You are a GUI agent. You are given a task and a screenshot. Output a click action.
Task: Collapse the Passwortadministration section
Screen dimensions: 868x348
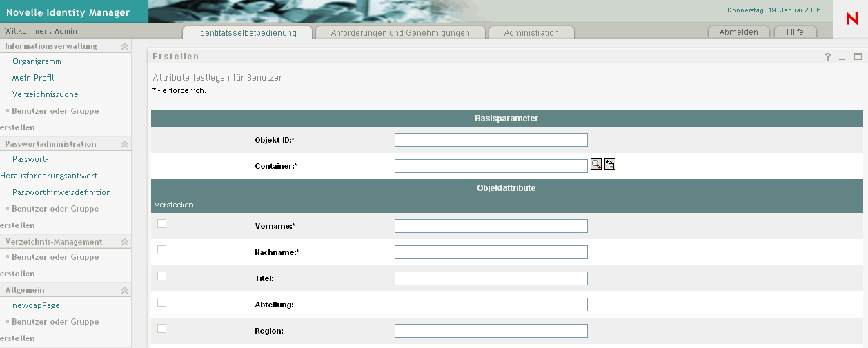point(124,144)
